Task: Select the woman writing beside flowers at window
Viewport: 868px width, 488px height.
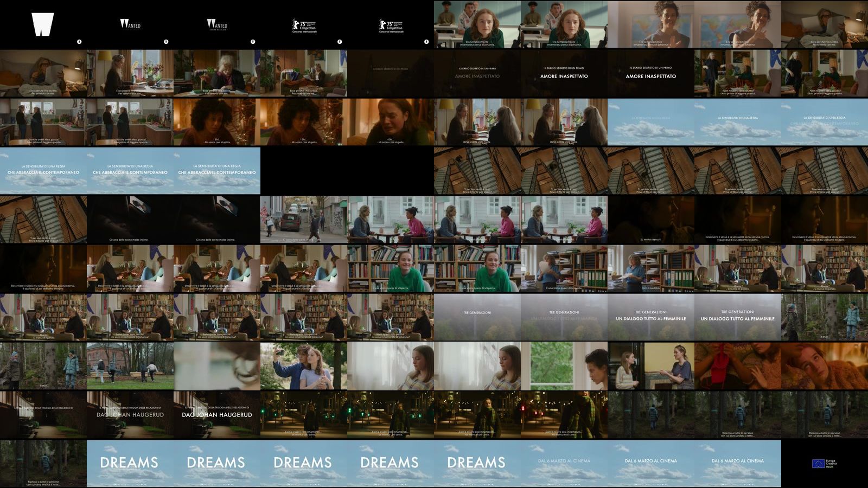Action: coord(130,73)
